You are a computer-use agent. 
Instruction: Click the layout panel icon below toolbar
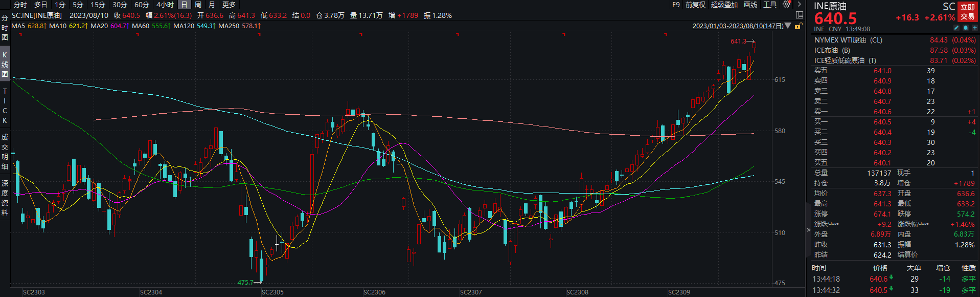[800, 15]
